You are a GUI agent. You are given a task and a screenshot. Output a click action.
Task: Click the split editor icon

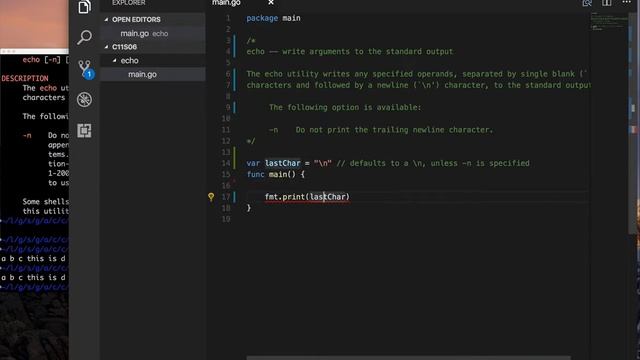click(607, 3)
